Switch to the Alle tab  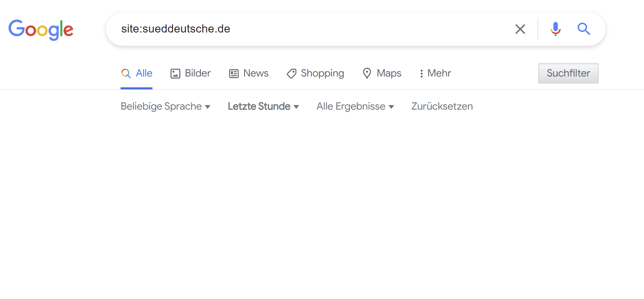(x=144, y=73)
